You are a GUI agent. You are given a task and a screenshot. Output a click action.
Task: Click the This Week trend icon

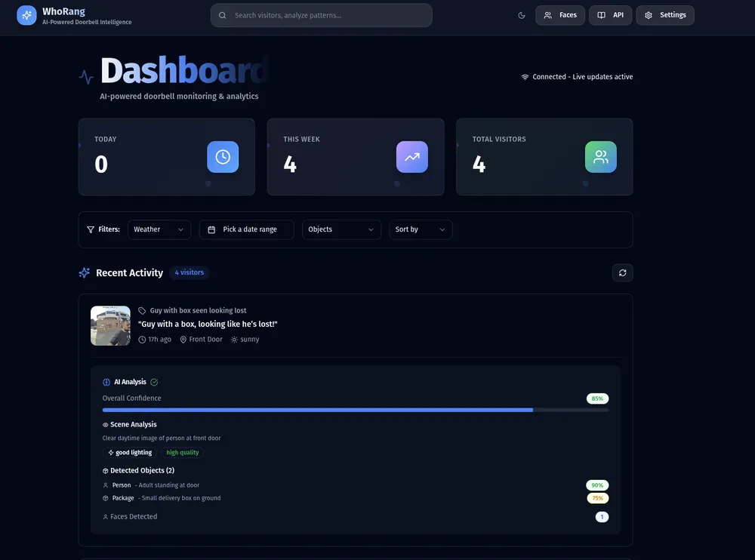[411, 157]
